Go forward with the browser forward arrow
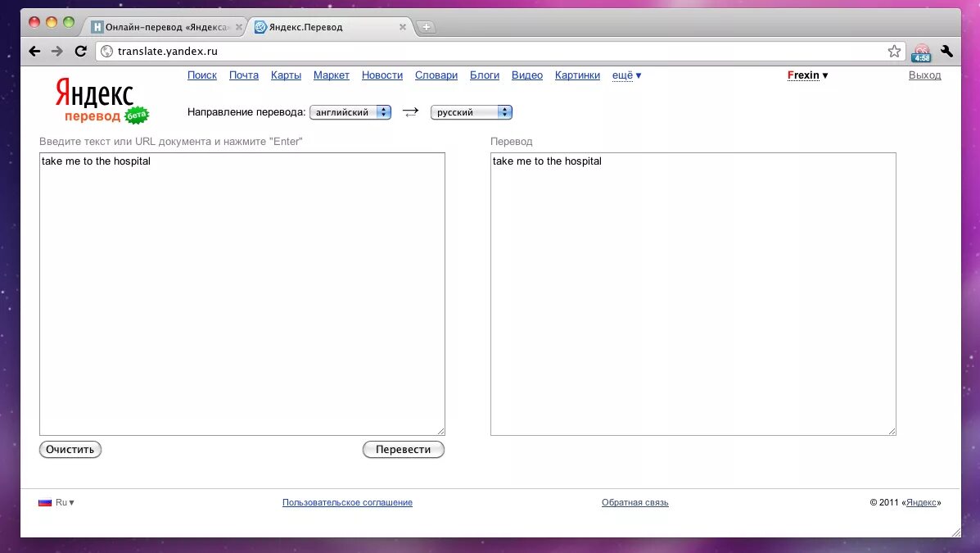 click(x=56, y=52)
